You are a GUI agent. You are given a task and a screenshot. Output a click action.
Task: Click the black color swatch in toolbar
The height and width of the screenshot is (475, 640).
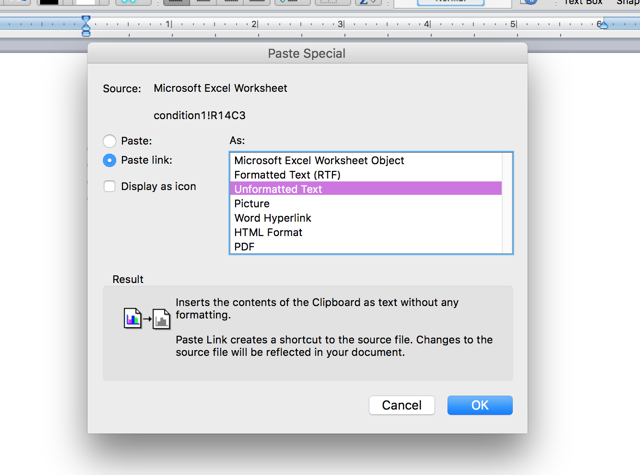[49, 2]
